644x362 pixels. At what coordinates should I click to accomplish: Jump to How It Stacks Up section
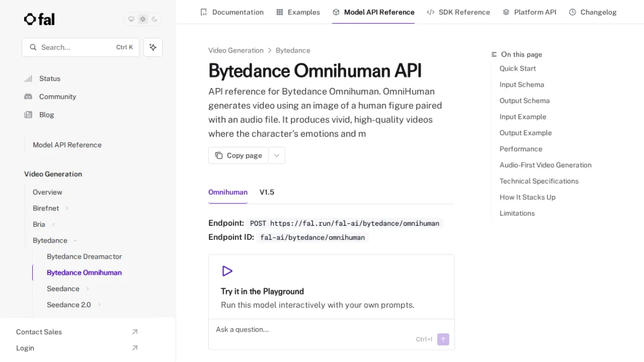[528, 197]
